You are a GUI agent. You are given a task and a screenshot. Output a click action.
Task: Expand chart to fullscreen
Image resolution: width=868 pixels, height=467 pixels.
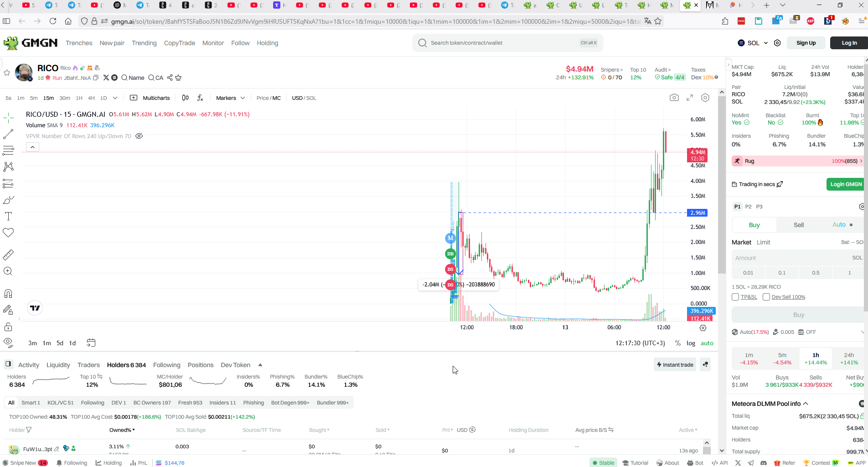click(x=690, y=98)
